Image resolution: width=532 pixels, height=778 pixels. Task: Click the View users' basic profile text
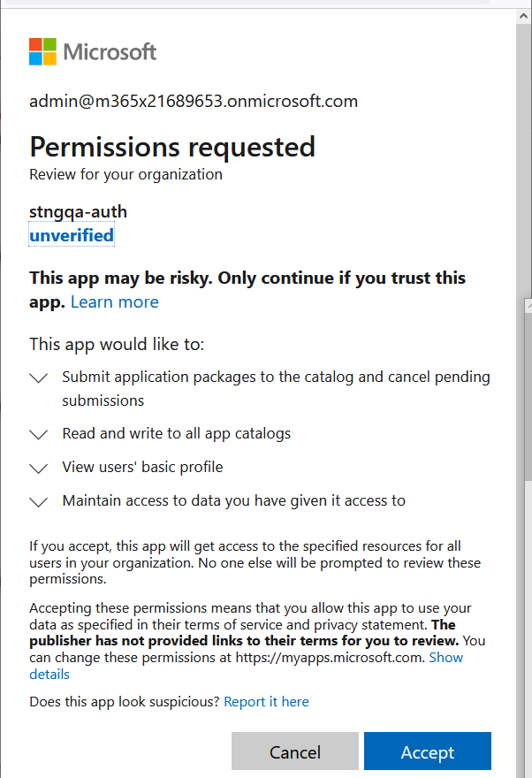click(142, 467)
